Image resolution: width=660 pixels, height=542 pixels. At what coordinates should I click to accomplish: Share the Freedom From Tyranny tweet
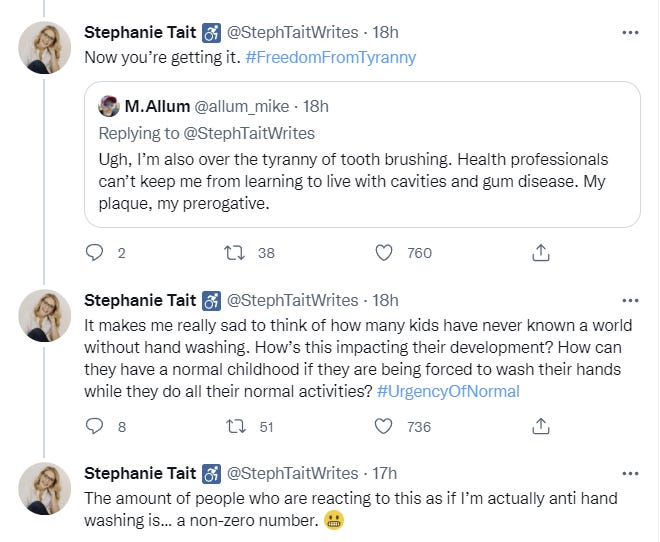click(541, 253)
